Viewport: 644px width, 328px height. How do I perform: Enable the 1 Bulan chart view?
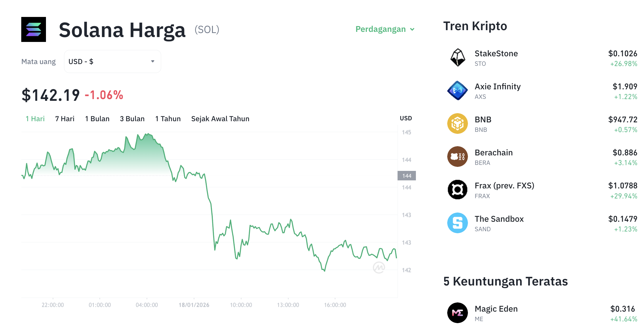click(97, 119)
